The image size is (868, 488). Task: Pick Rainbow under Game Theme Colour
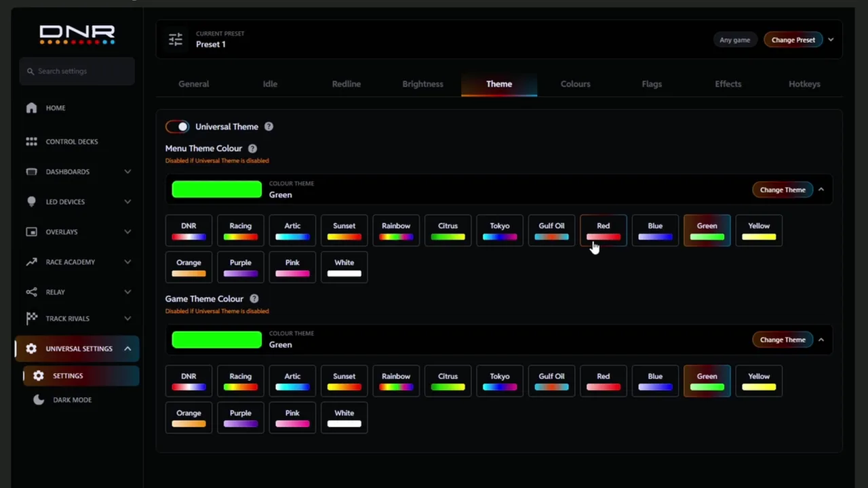[x=396, y=381]
